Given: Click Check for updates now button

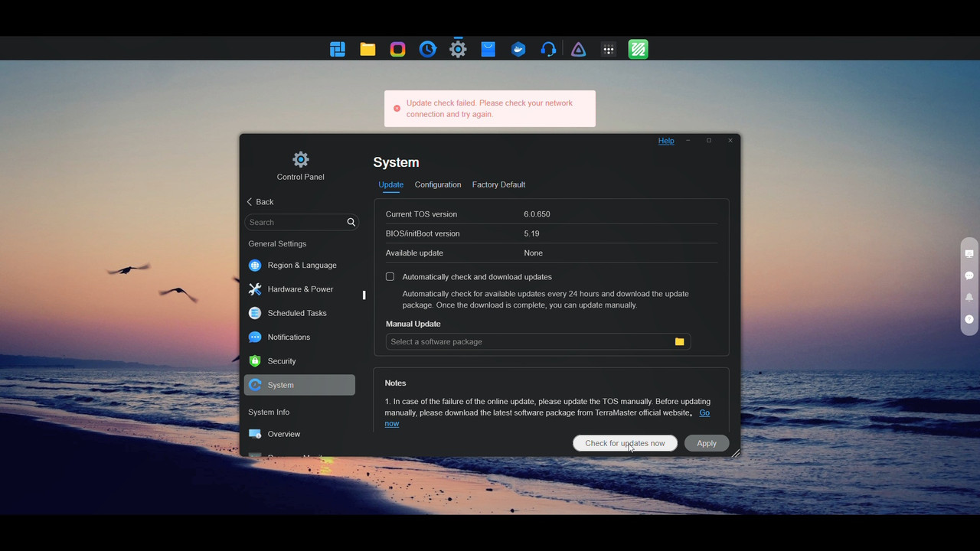Looking at the screenshot, I should coord(625,443).
